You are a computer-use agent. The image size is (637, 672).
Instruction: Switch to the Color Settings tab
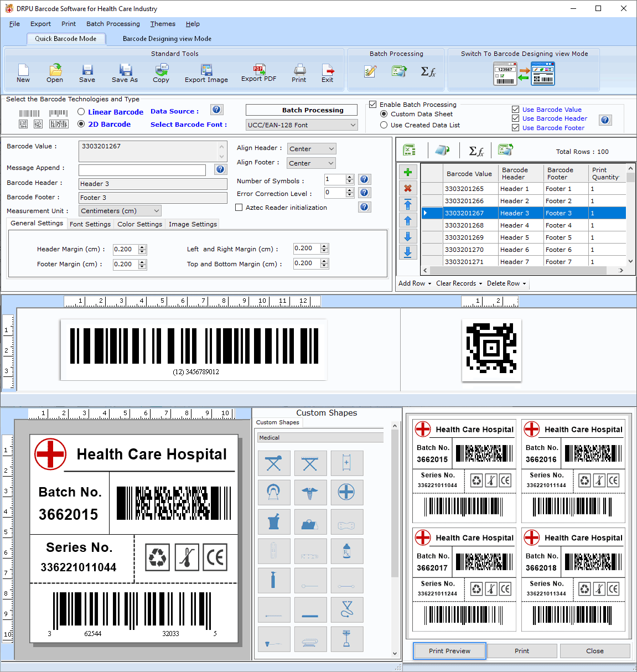[x=139, y=224]
